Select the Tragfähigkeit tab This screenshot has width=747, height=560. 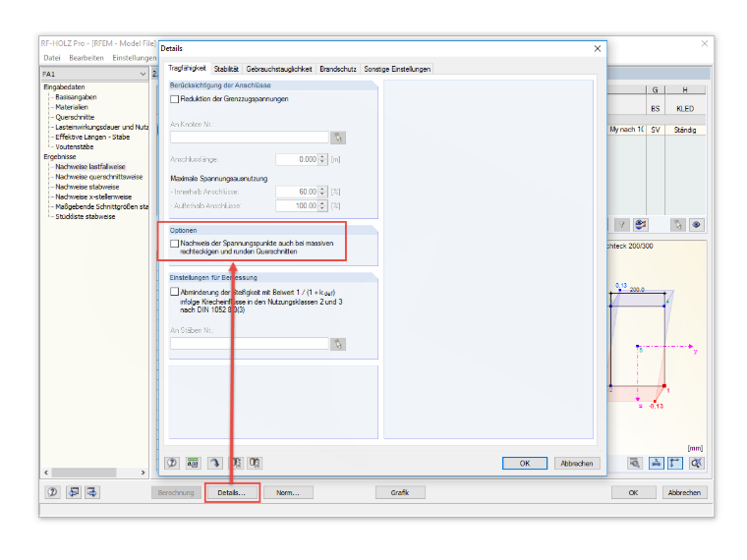coord(187,68)
